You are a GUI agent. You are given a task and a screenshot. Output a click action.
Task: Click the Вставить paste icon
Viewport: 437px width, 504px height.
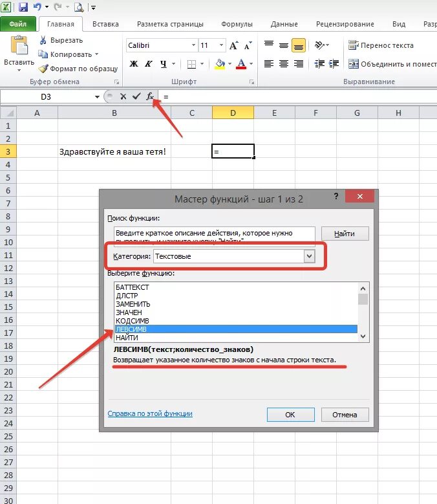click(x=19, y=46)
